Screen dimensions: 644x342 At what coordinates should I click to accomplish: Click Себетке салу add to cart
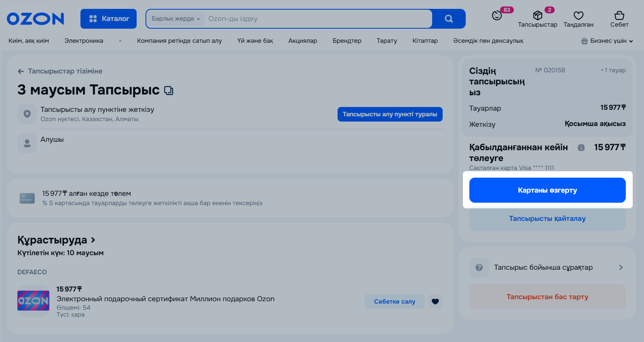click(x=395, y=302)
